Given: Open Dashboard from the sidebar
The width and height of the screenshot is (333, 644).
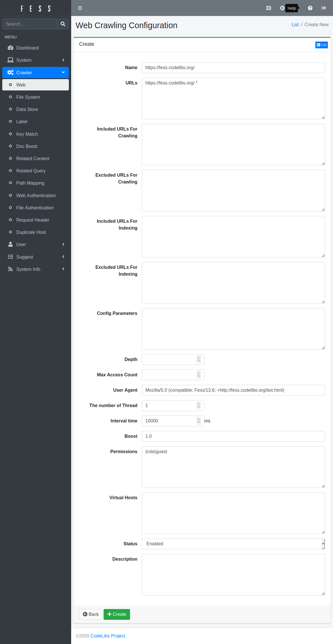Looking at the screenshot, I should (27, 48).
